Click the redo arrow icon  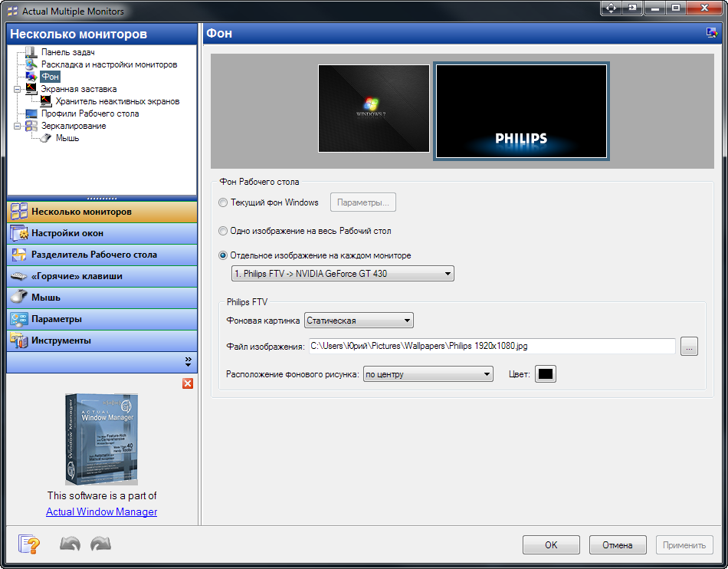(x=100, y=544)
